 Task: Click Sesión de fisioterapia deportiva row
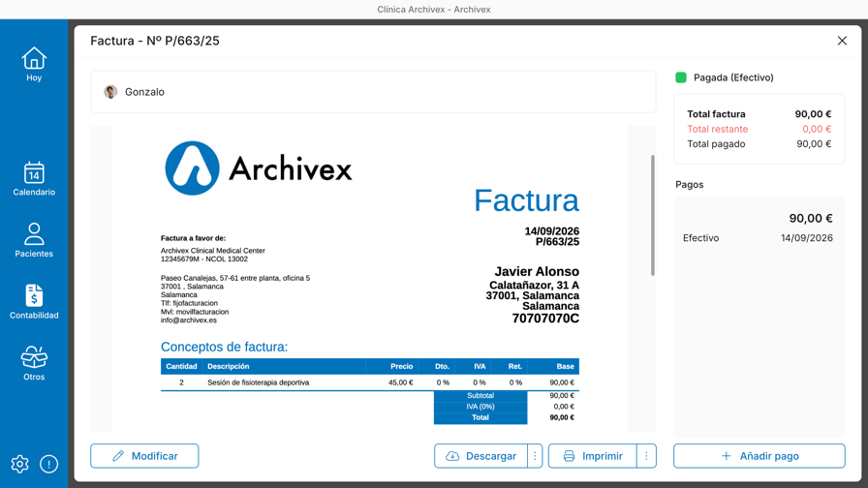coord(370,382)
